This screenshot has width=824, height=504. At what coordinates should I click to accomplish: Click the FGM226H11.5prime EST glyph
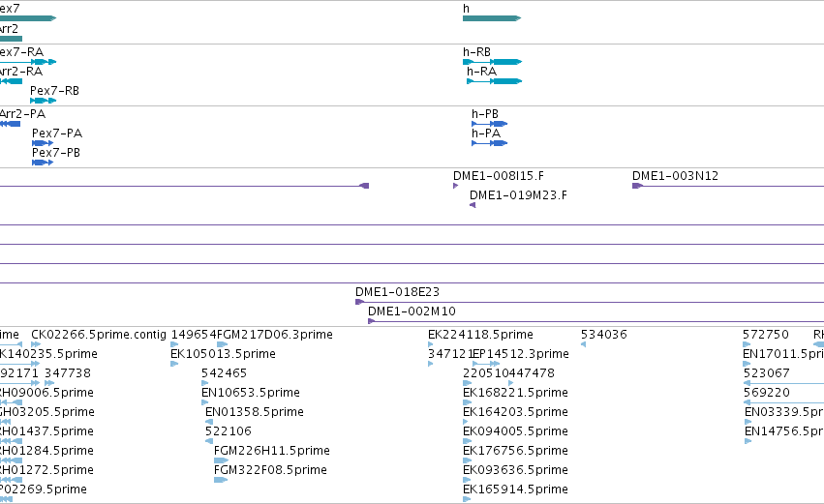221,460
